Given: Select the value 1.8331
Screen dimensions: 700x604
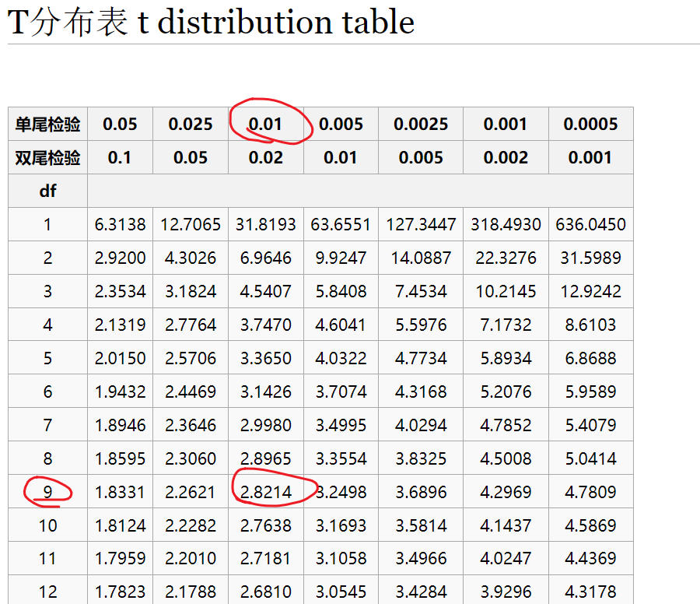Looking at the screenshot, I should pyautogui.click(x=120, y=492).
